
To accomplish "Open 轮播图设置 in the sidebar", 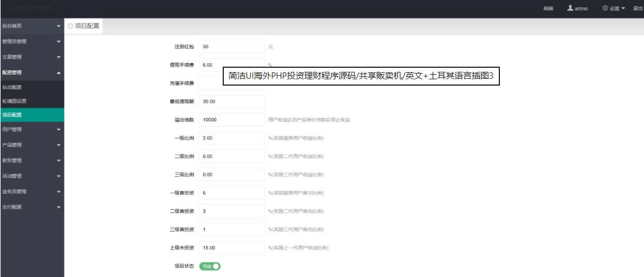I will pyautogui.click(x=15, y=101).
